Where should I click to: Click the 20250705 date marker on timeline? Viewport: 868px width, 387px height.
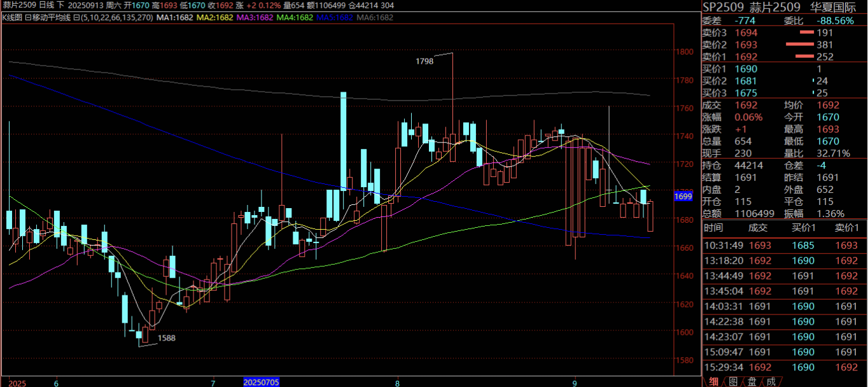261,383
